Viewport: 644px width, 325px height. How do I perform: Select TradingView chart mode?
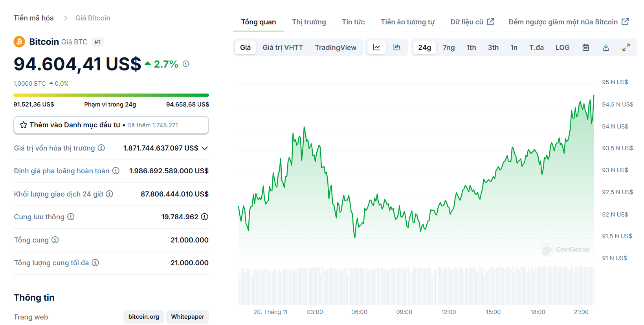(x=336, y=48)
